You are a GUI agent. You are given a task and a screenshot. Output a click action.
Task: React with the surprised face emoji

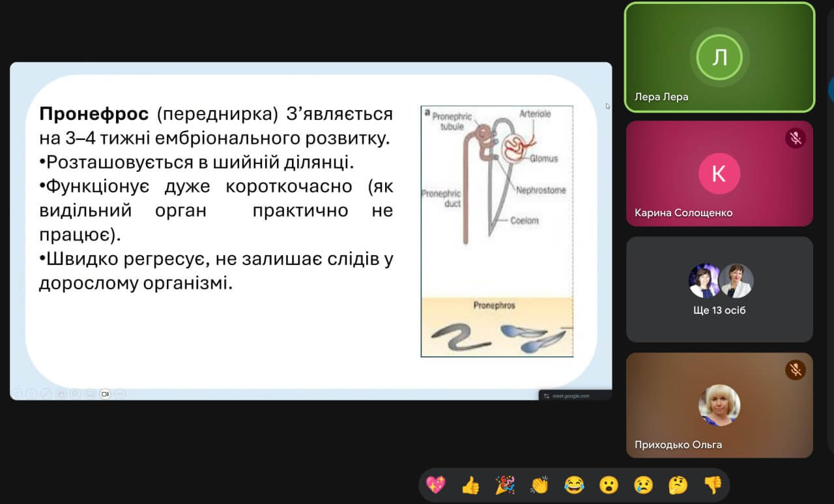coord(609,484)
